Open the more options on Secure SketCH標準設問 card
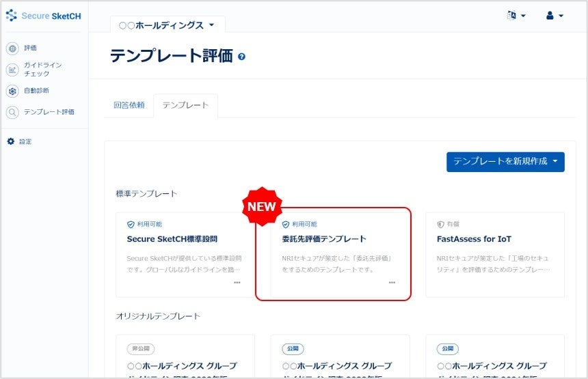The width and height of the screenshot is (588, 379). click(x=237, y=283)
